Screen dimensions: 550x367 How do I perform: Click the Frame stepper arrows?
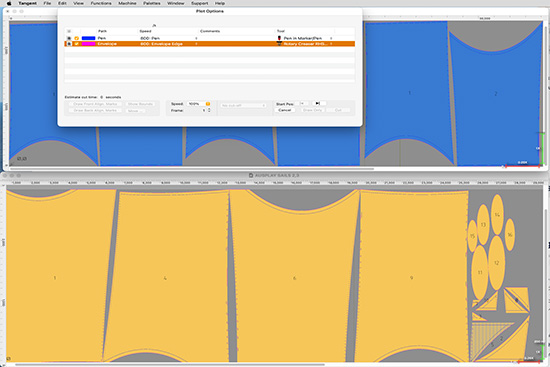click(x=209, y=110)
